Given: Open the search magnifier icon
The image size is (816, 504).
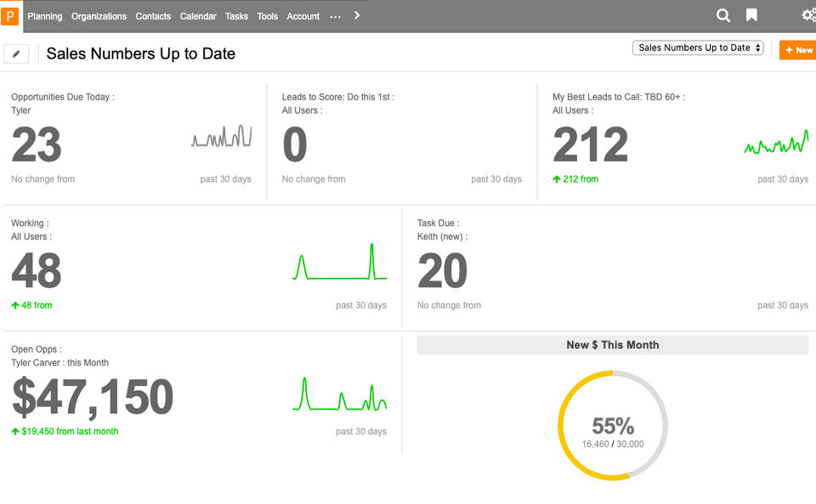Looking at the screenshot, I should point(723,15).
